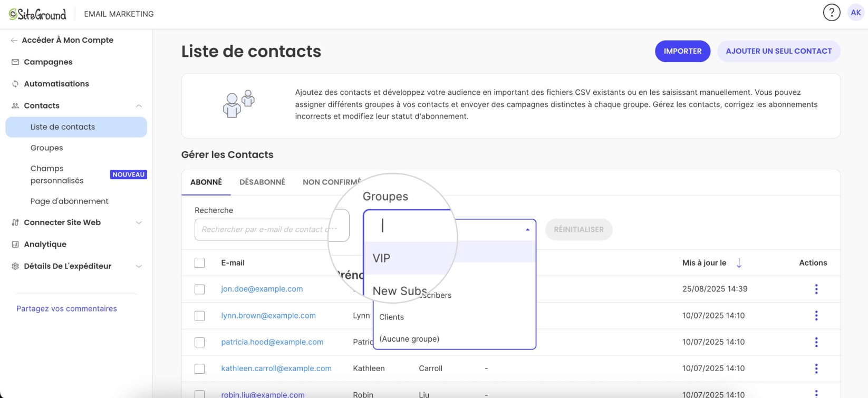Image resolution: width=868 pixels, height=398 pixels.
Task: Open Liste de contacts in sidebar
Action: (76, 127)
